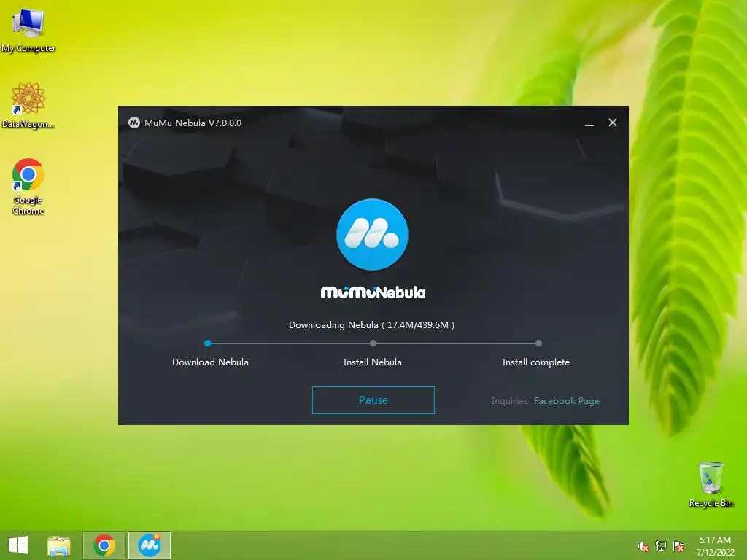The width and height of the screenshot is (747, 560).
Task: Click the MuMuNebula wordmark under the logo
Action: (373, 292)
